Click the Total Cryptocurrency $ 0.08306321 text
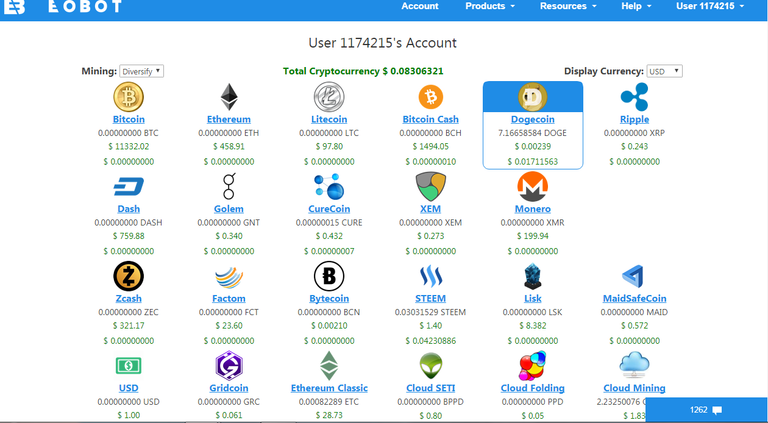 pos(363,71)
